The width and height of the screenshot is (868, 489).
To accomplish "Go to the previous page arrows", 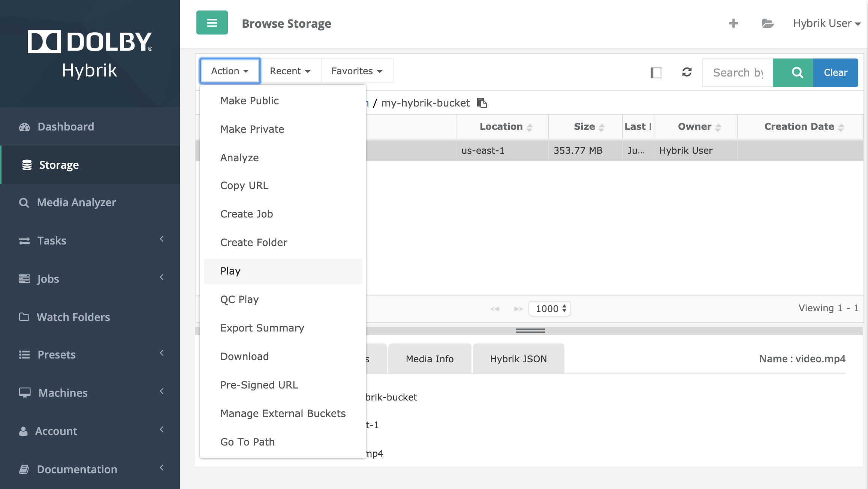I will pyautogui.click(x=495, y=309).
